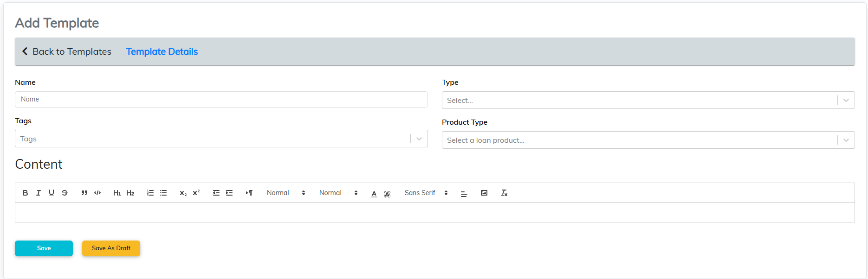
Task: Apply italic formatting in the content toolbar
Action: pyautogui.click(x=39, y=193)
